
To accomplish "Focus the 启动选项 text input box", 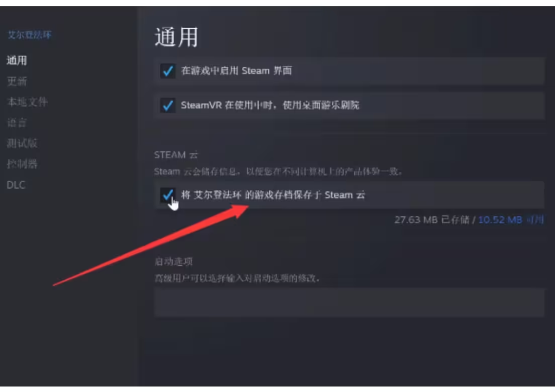I will point(349,303).
